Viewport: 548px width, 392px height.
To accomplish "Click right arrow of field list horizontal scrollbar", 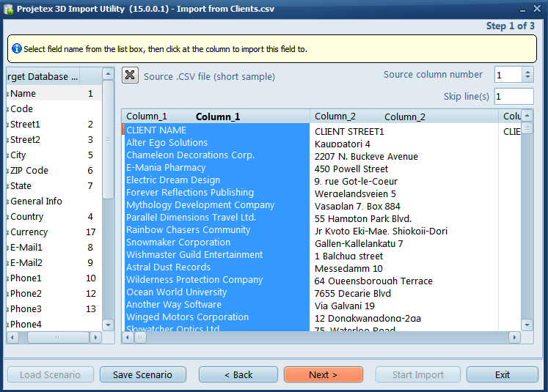I will tap(95, 337).
